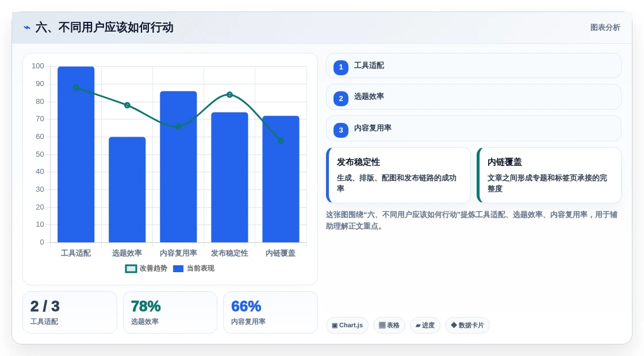Viewport: 644px width, 356px height.
Task: Toggle the 当前表现 legend swatch
Action: 178,269
